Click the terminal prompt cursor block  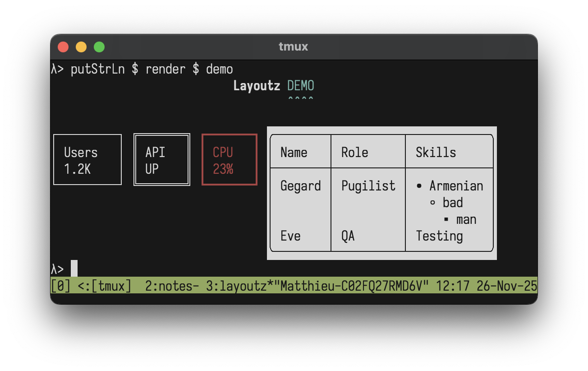pos(74,269)
